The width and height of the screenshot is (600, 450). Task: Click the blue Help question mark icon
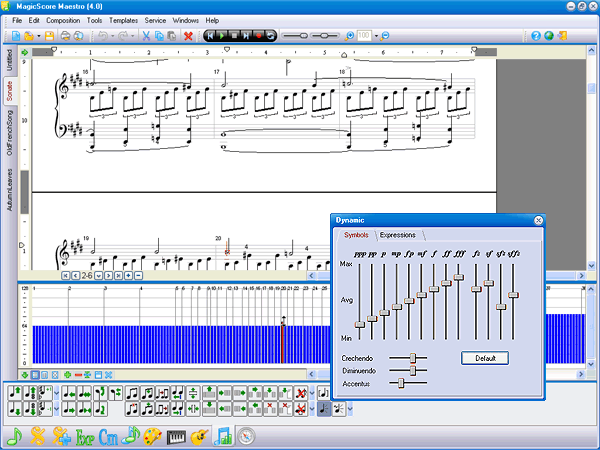point(536,36)
